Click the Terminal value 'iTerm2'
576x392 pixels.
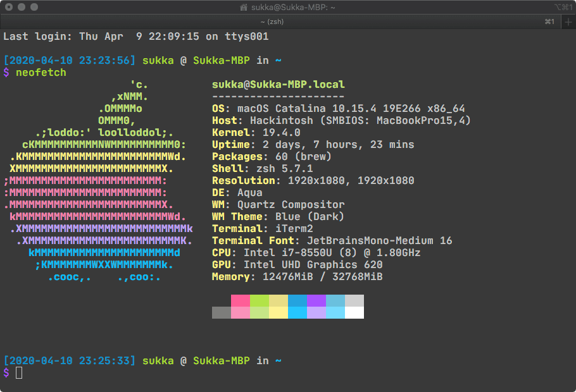pos(294,229)
